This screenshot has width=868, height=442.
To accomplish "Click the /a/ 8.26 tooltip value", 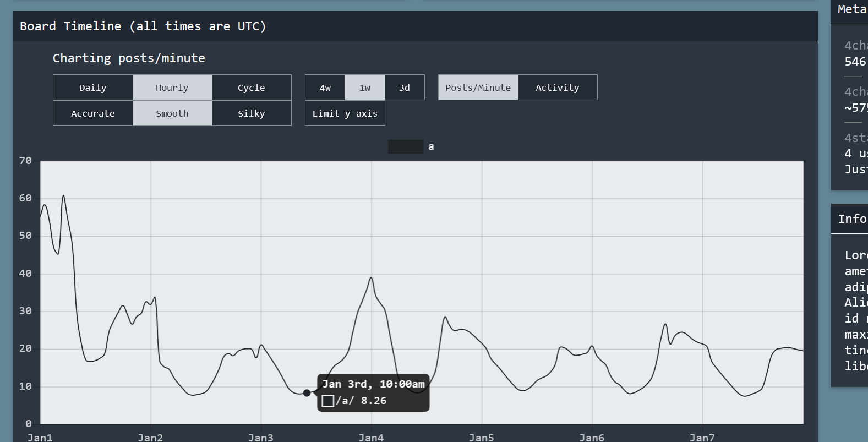I will [361, 401].
